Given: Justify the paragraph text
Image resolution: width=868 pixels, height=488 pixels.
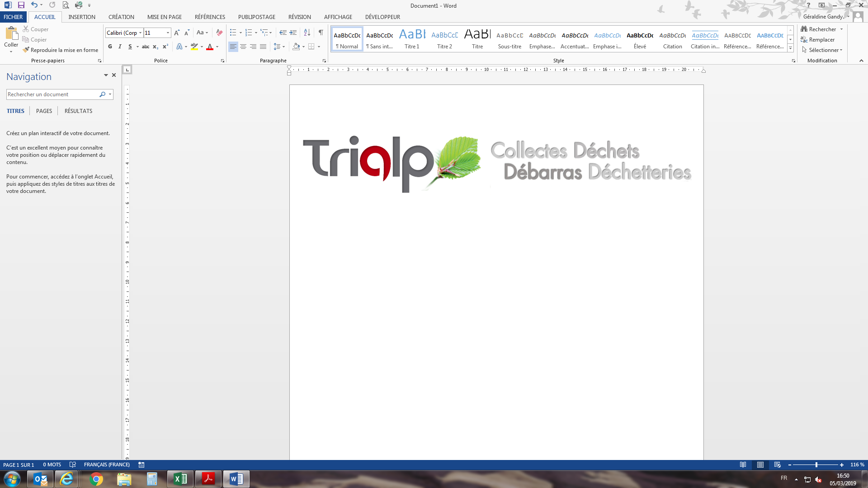Looking at the screenshot, I should coord(263,47).
